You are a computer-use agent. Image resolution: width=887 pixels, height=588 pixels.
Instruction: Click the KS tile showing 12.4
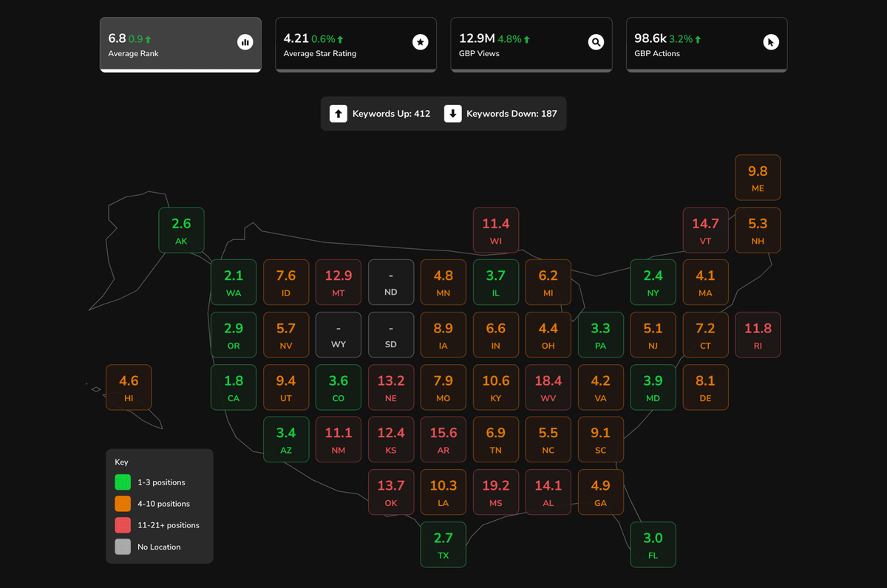click(391, 440)
